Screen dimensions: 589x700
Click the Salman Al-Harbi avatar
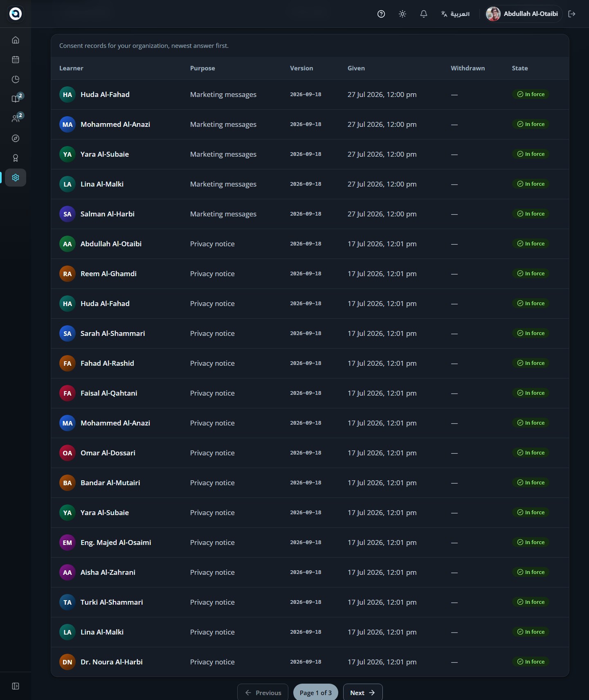tap(67, 214)
